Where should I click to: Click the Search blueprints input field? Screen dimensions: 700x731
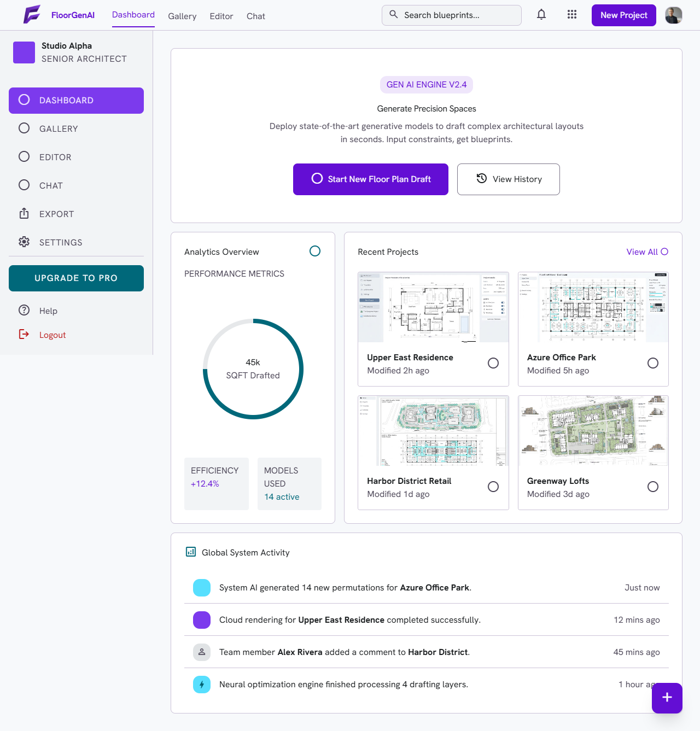[452, 15]
